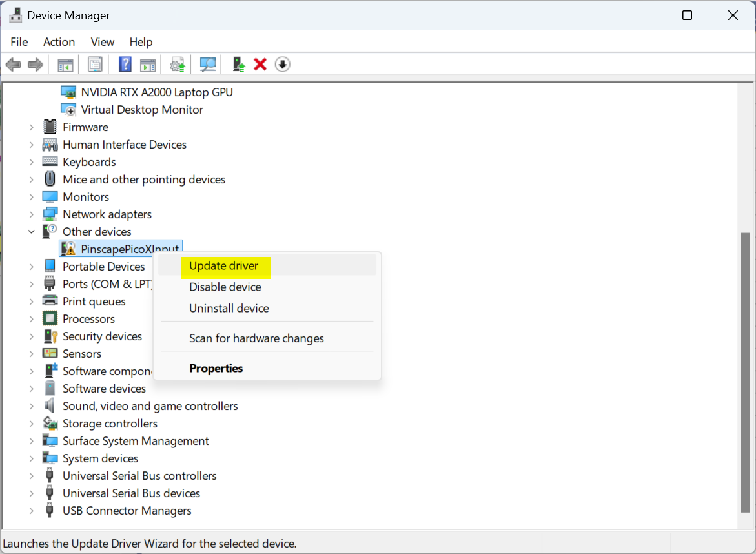Click the USB Connector Managers icon

49,511
